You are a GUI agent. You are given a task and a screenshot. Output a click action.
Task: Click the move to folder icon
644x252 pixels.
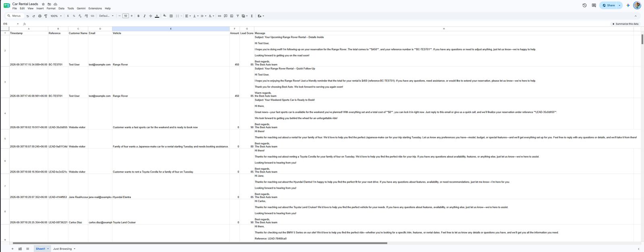[x=49, y=4]
